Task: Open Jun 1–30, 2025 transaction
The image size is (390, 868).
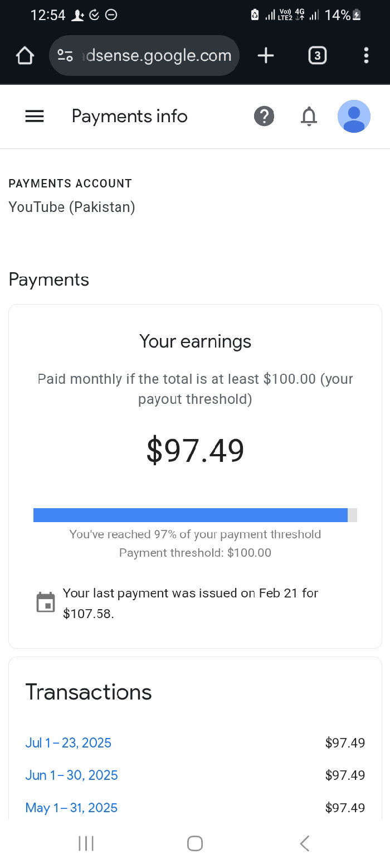Action: coord(71,775)
